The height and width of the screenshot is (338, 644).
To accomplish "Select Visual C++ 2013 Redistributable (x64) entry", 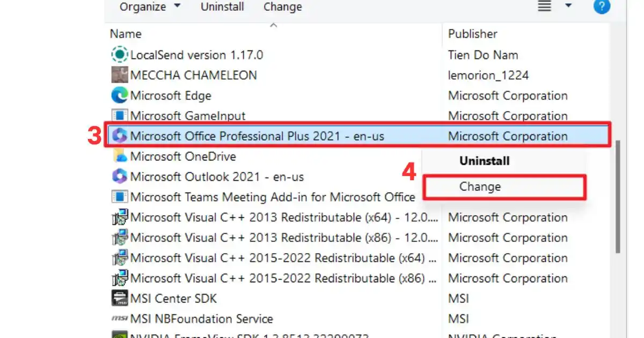I will click(x=284, y=217).
